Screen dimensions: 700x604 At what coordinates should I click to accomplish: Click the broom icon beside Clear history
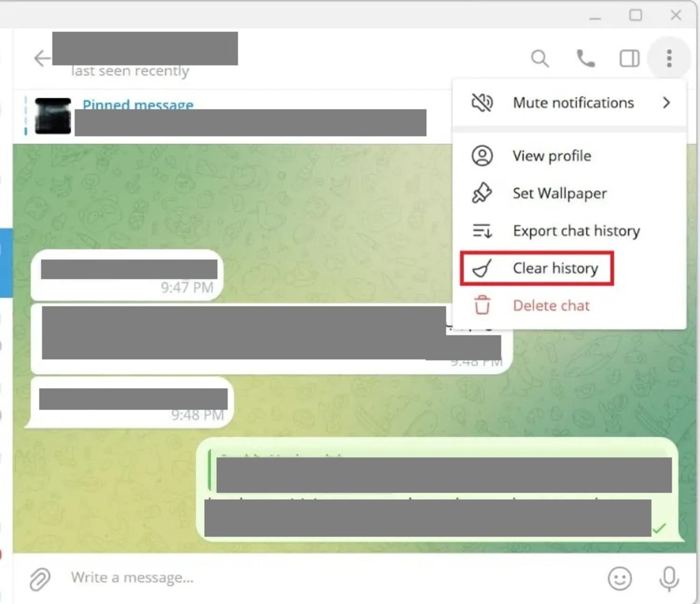coord(482,268)
